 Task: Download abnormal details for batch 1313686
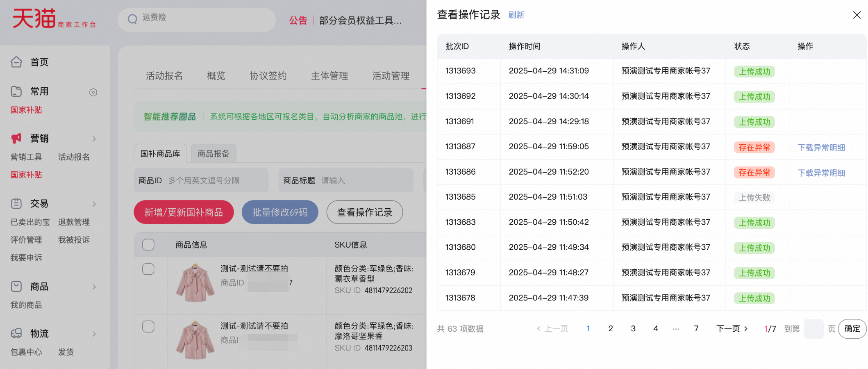(x=821, y=173)
